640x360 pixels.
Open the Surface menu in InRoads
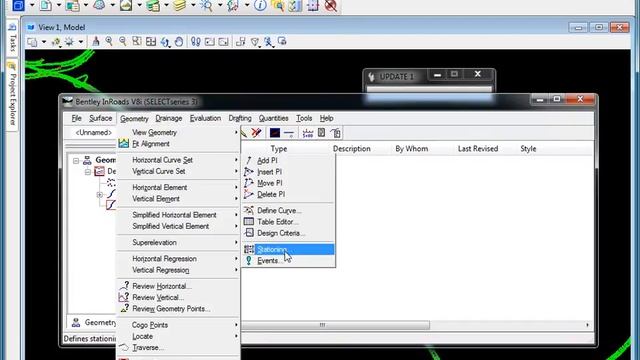(100, 118)
